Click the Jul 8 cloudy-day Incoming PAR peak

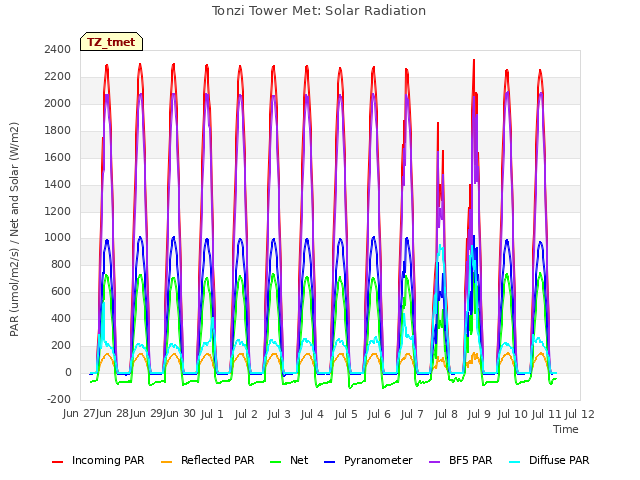click(438, 123)
